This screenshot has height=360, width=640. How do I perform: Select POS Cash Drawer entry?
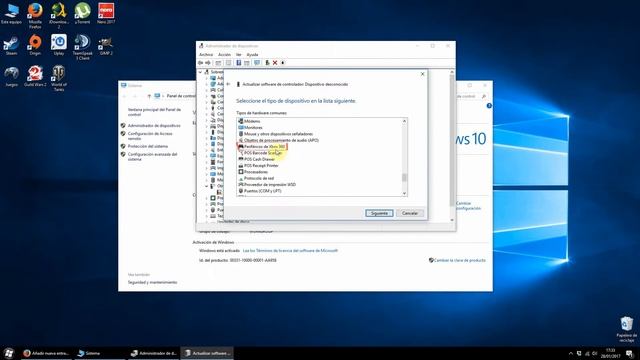tap(260, 159)
